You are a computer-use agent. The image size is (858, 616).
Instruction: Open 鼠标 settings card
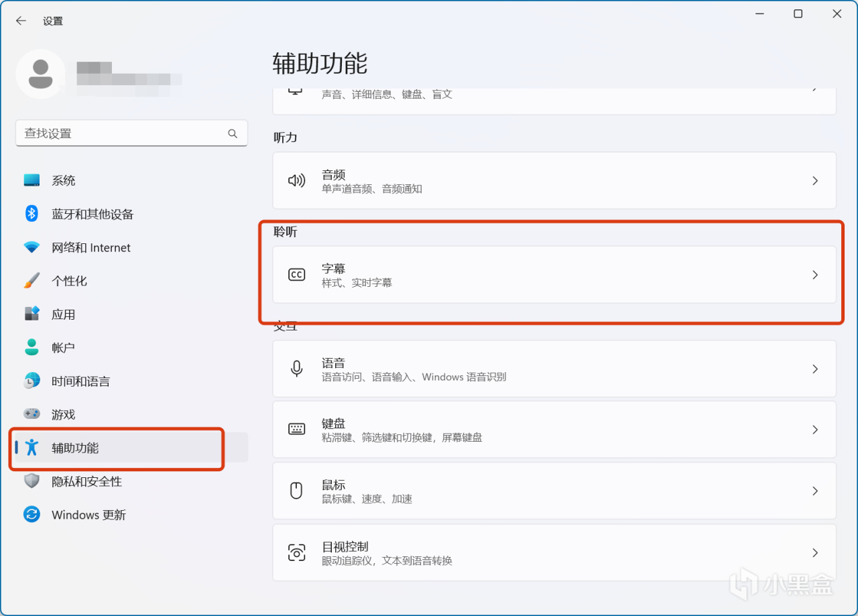coord(554,491)
